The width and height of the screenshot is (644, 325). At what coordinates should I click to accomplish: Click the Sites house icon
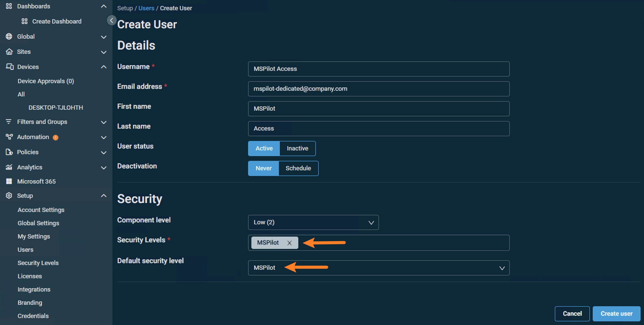coord(9,52)
